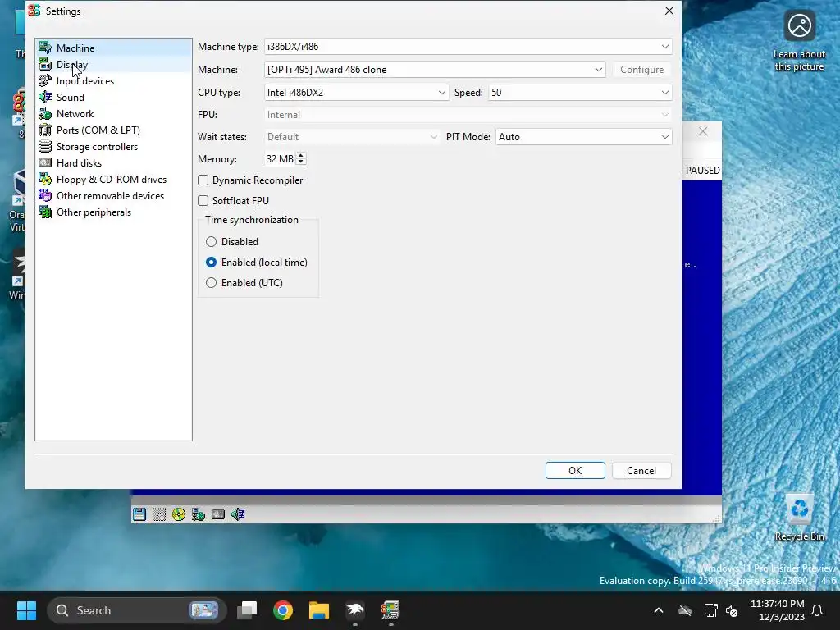
Task: Open the notification bell in tray
Action: (818, 610)
